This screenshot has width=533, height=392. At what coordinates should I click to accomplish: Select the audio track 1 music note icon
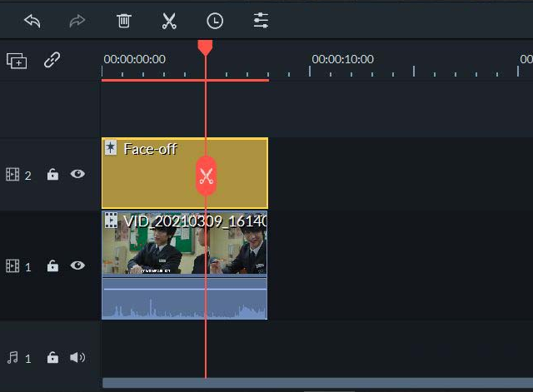[12, 358]
